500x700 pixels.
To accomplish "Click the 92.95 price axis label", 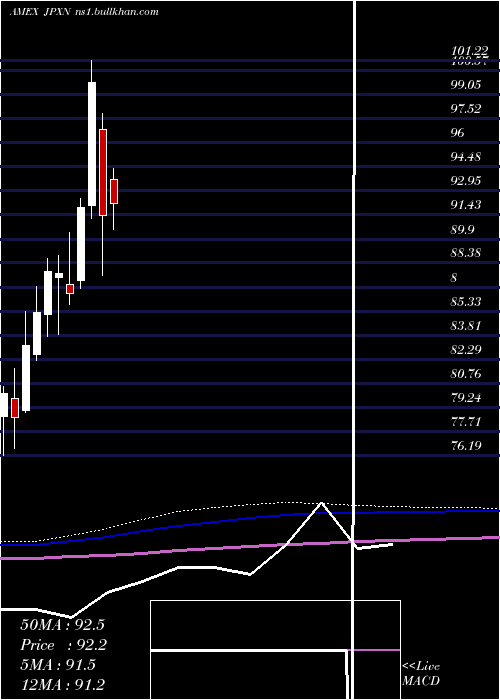I will coord(466,181).
